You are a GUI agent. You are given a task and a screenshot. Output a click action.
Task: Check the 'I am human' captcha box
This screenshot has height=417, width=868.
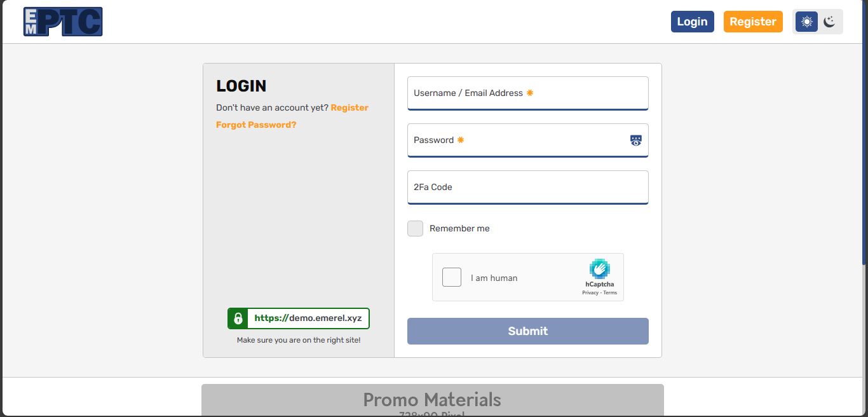(x=452, y=278)
